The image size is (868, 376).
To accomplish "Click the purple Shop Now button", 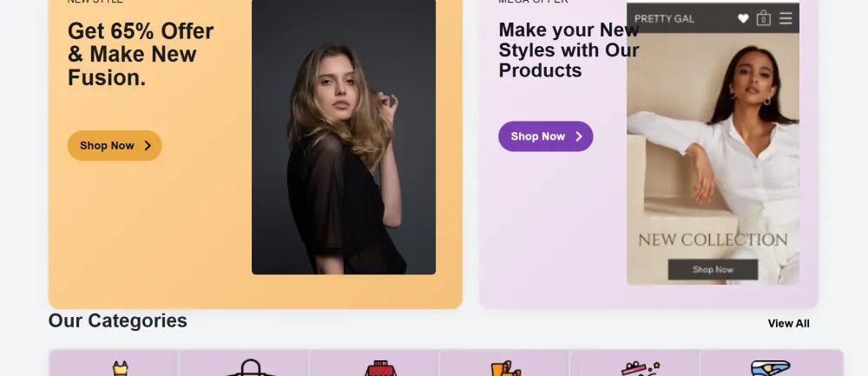I will pyautogui.click(x=545, y=136).
